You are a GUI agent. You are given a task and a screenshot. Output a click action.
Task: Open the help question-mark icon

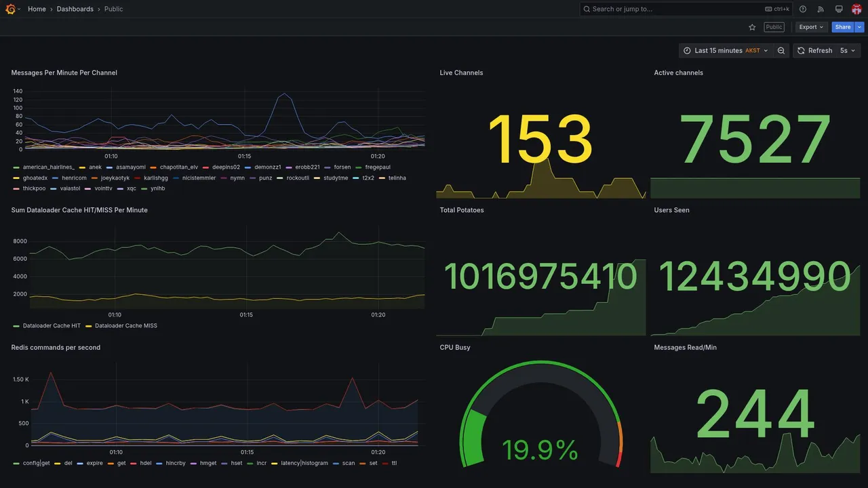803,9
